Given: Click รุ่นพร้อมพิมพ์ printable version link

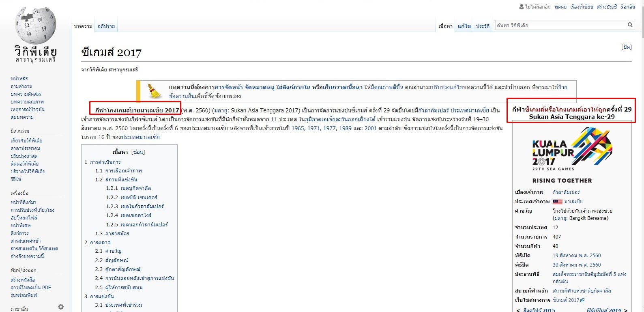Looking at the screenshot, I should (x=24, y=295).
